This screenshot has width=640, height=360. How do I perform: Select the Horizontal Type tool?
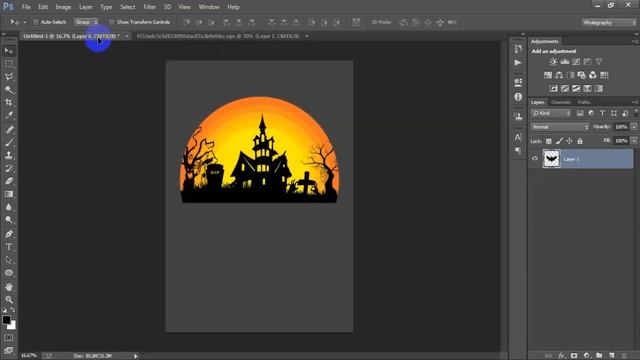pyautogui.click(x=9, y=247)
